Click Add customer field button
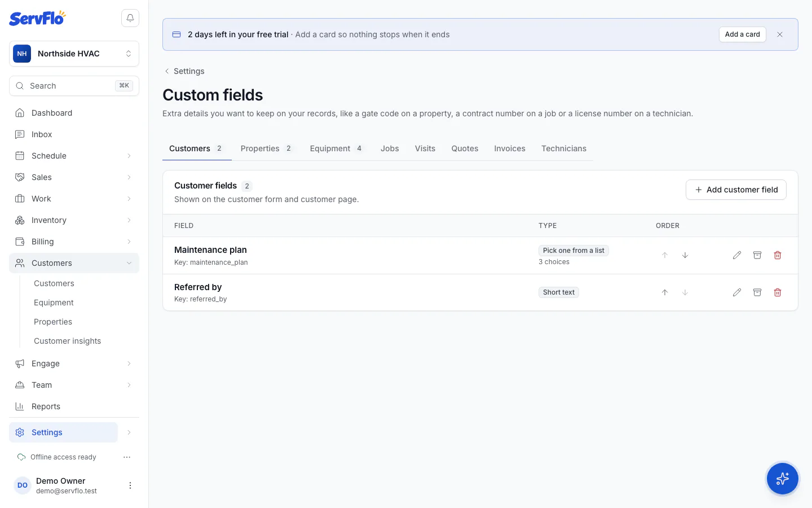The width and height of the screenshot is (812, 508). click(736, 190)
